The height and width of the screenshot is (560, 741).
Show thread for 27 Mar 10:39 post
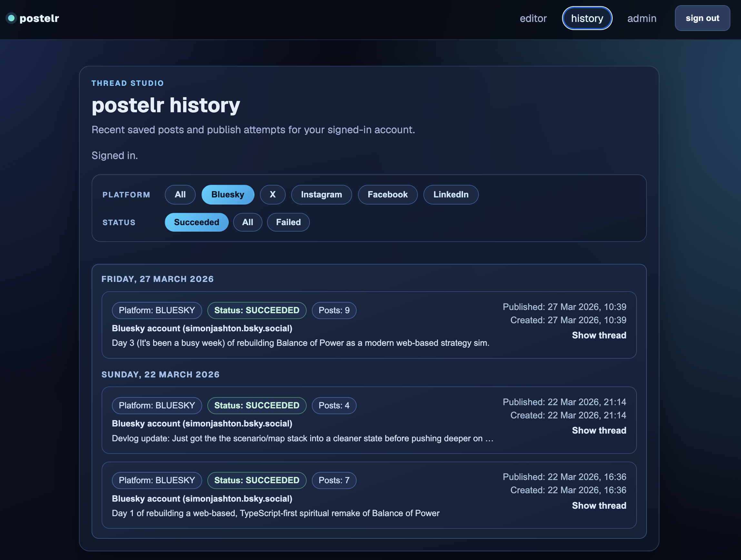[x=599, y=335]
